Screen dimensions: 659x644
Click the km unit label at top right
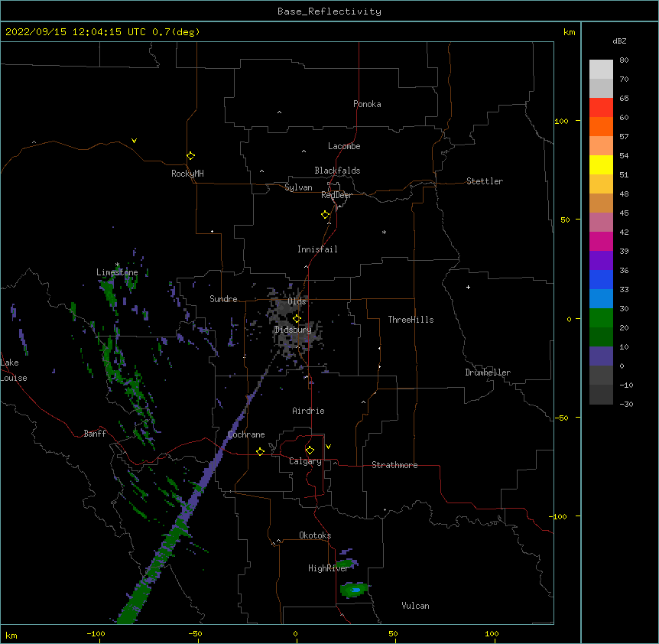tap(570, 32)
